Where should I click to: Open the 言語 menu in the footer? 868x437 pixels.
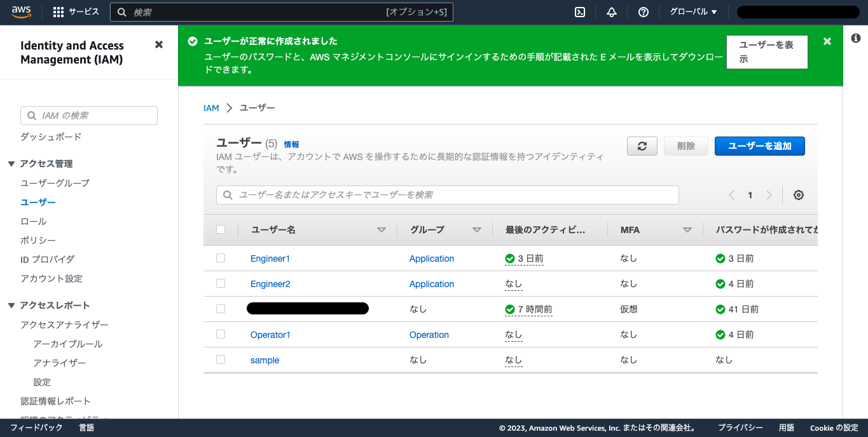point(86,427)
